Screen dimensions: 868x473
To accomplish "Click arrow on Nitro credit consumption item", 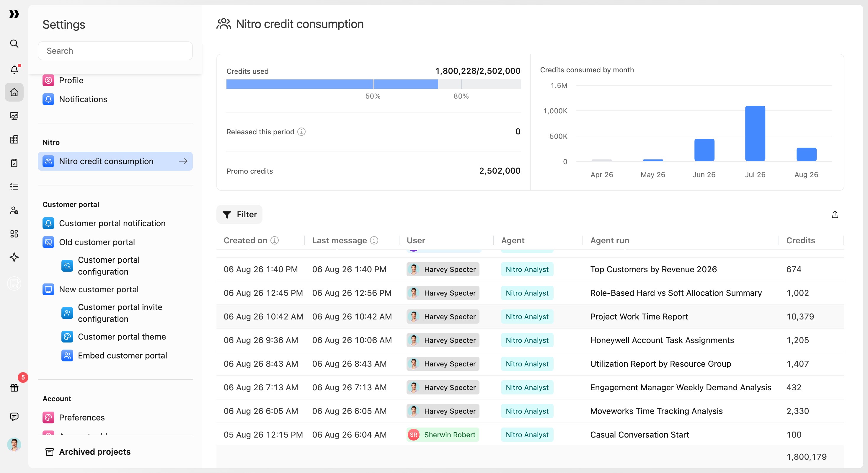I will click(183, 162).
